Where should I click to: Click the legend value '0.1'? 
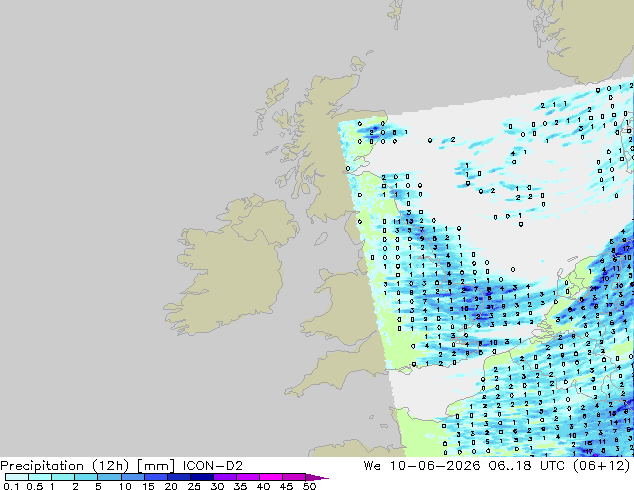pyautogui.click(x=12, y=486)
